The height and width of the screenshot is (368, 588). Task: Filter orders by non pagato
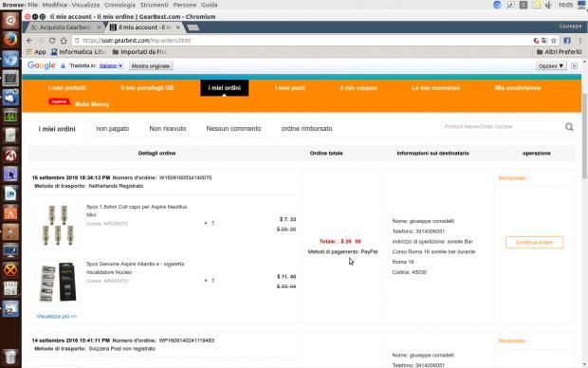pyautogui.click(x=113, y=129)
